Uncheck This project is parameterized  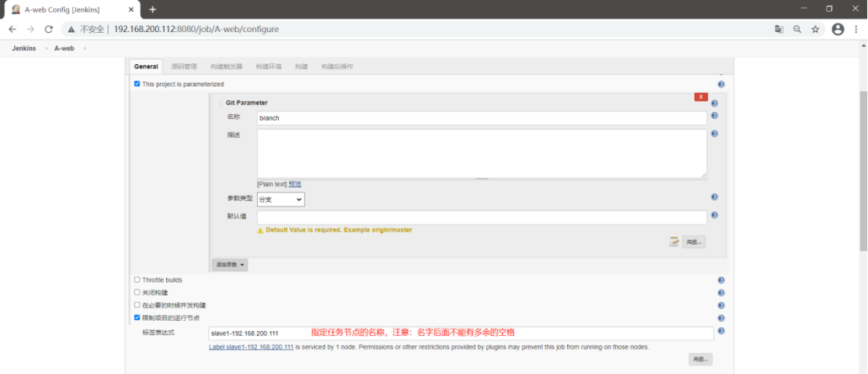[137, 84]
